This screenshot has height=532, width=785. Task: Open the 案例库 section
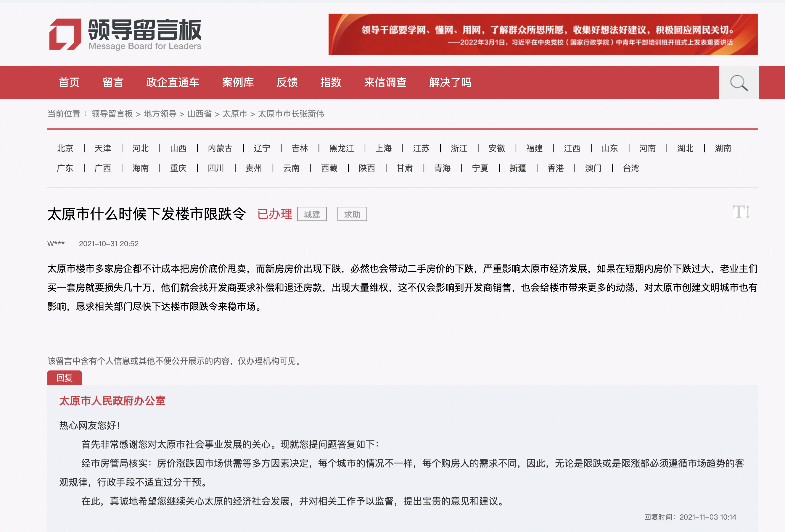tap(238, 82)
